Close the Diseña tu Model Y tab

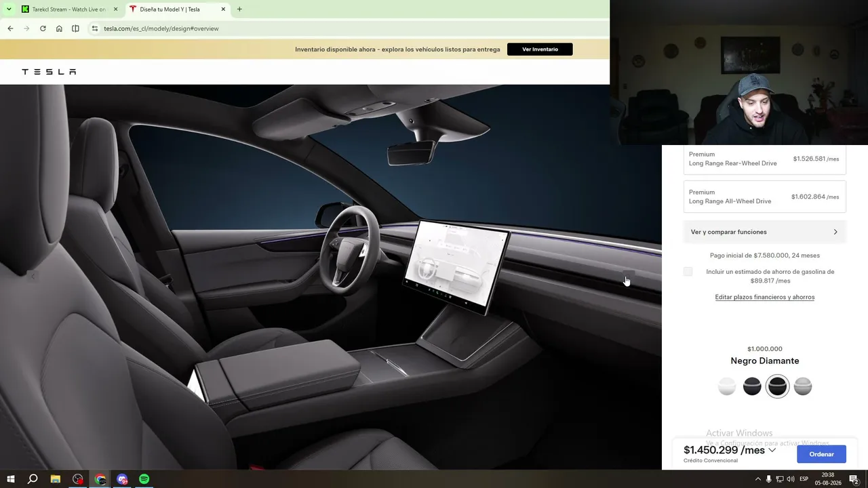tap(223, 9)
